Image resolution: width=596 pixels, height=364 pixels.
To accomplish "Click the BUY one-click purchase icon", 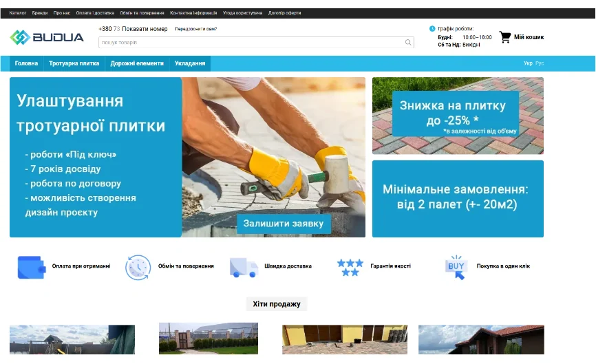I will (x=456, y=267).
